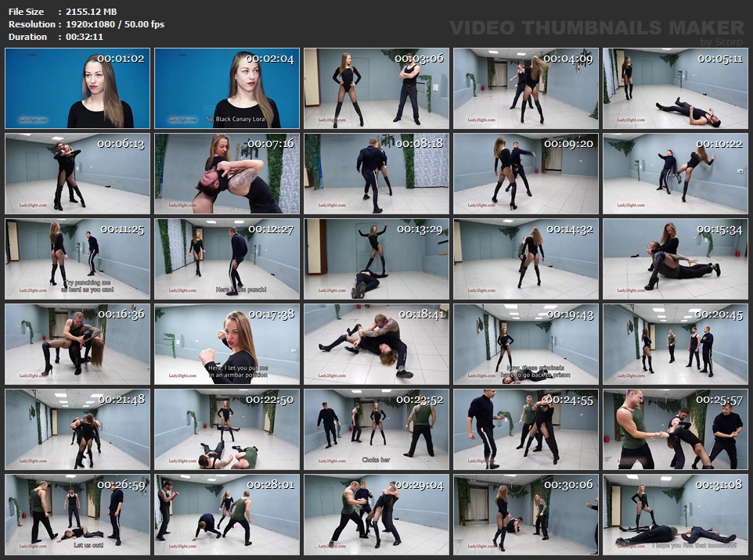
Task: Open the last thumbnail at 00:31:08
Action: [676, 515]
